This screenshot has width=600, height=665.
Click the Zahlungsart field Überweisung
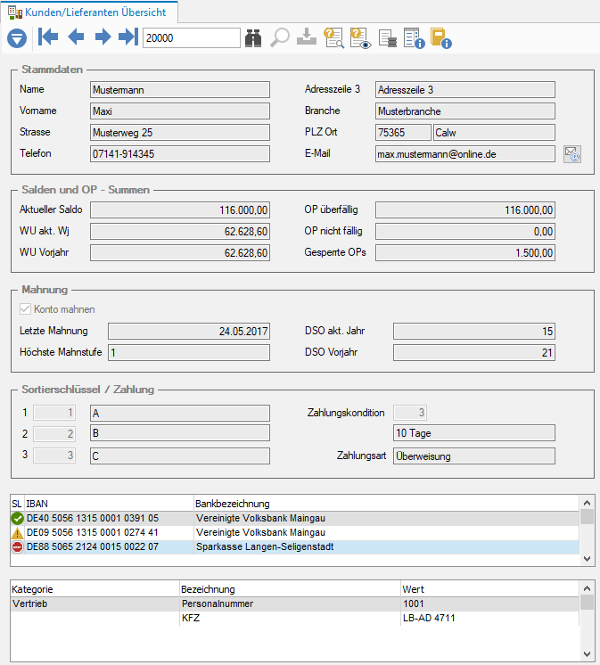[474, 456]
